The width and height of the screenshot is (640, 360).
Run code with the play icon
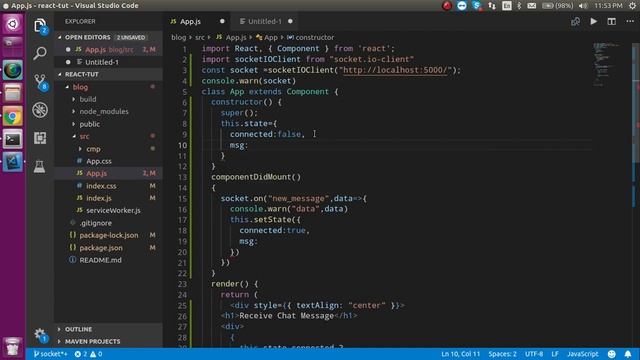[593, 21]
